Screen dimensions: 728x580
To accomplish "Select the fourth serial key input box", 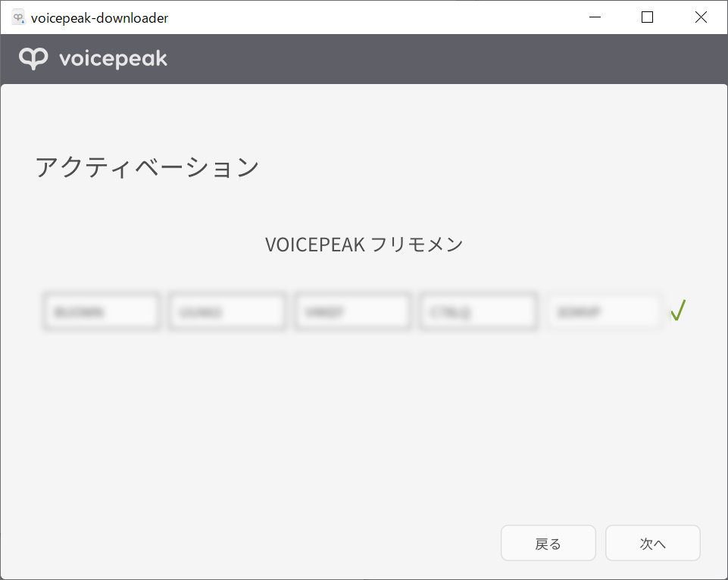I will tap(479, 311).
